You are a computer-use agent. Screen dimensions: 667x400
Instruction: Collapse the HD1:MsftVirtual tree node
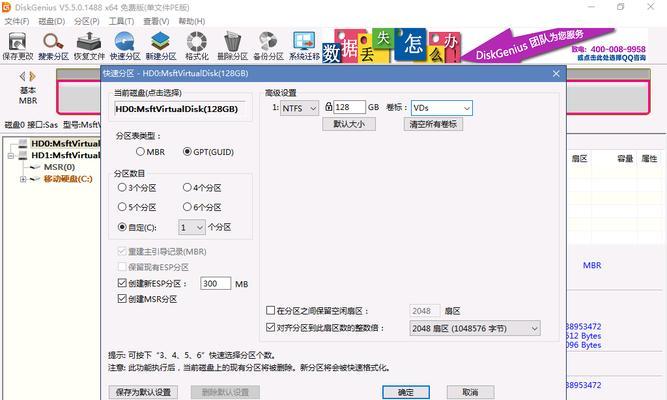tap(11, 156)
